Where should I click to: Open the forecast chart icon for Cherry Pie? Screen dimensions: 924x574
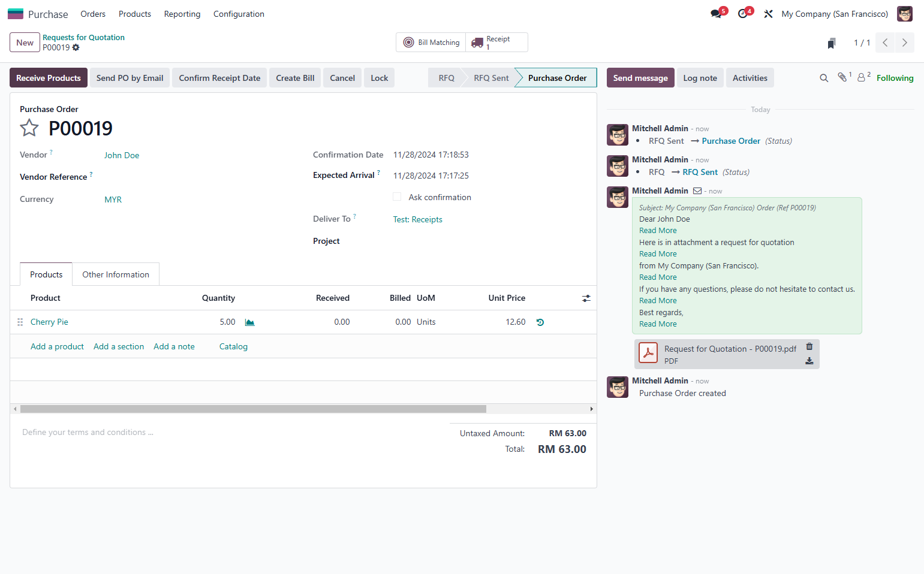click(250, 322)
